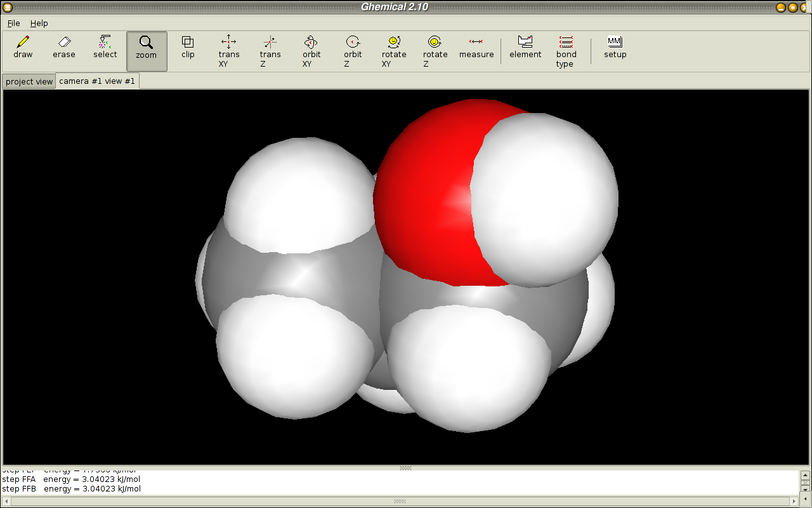Activate orbit XY tool

(311, 51)
